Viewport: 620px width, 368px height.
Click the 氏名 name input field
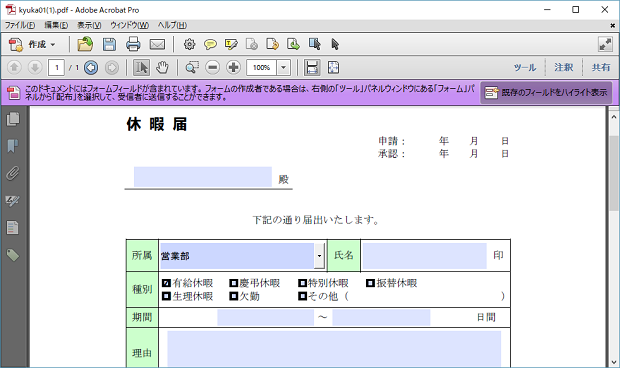point(424,256)
